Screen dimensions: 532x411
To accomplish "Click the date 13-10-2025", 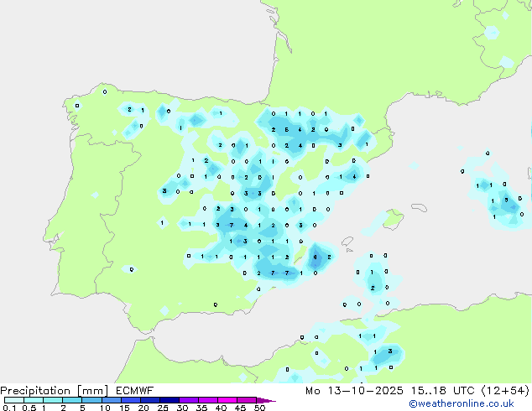I will tap(366, 391).
